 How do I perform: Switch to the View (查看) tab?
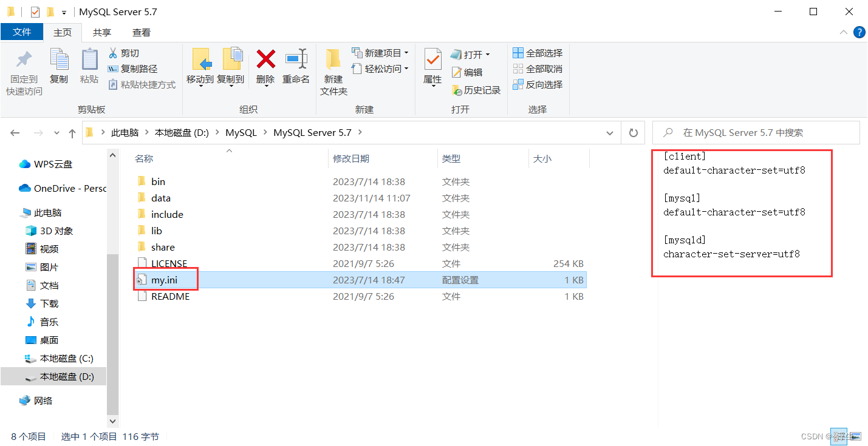[142, 32]
